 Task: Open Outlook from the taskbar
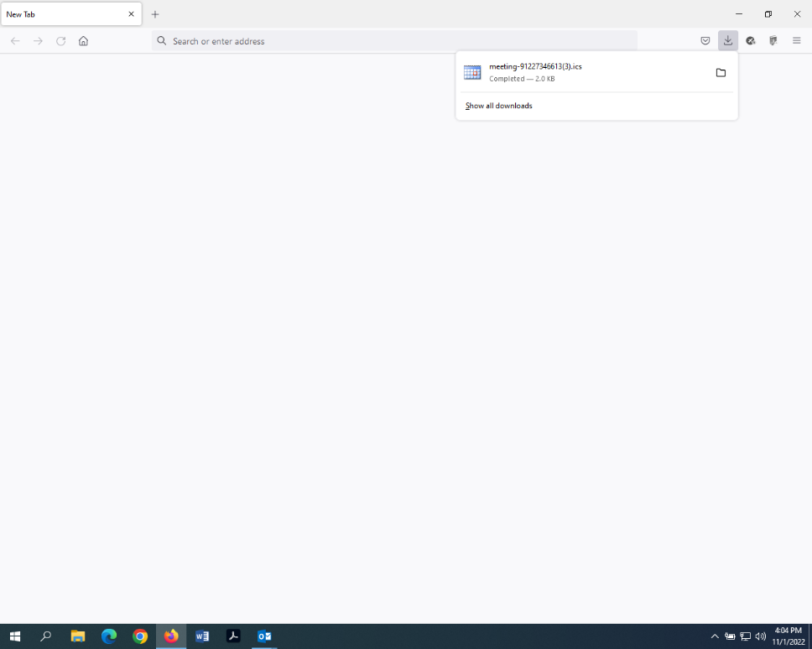264,636
